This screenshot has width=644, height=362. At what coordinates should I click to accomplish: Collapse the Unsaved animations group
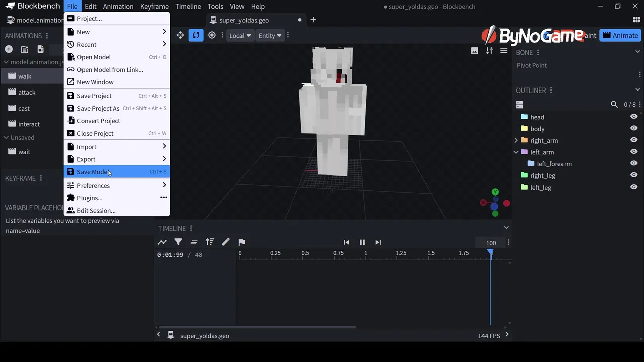[6, 137]
